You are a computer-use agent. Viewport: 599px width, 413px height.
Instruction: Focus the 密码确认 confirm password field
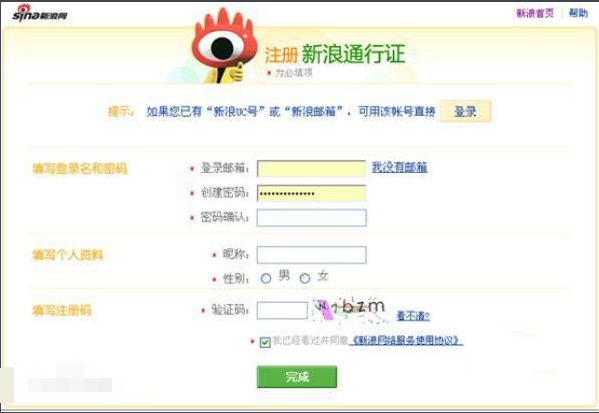coord(311,218)
